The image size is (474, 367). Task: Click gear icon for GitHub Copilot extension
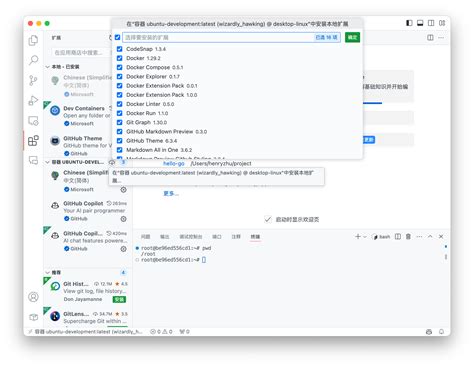pyautogui.click(x=123, y=219)
